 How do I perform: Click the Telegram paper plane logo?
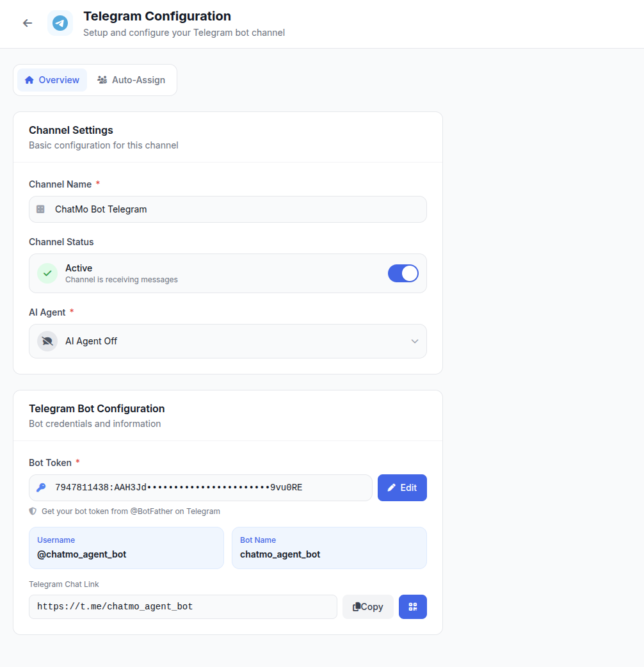[60, 23]
